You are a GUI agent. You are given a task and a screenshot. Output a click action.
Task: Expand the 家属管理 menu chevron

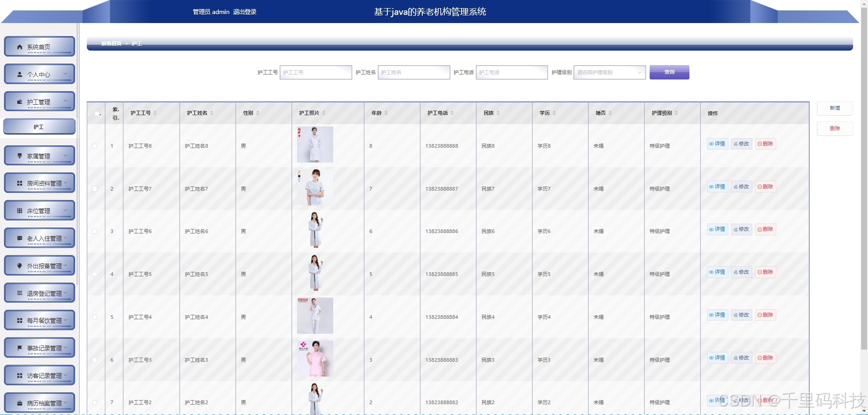pyautogui.click(x=66, y=155)
